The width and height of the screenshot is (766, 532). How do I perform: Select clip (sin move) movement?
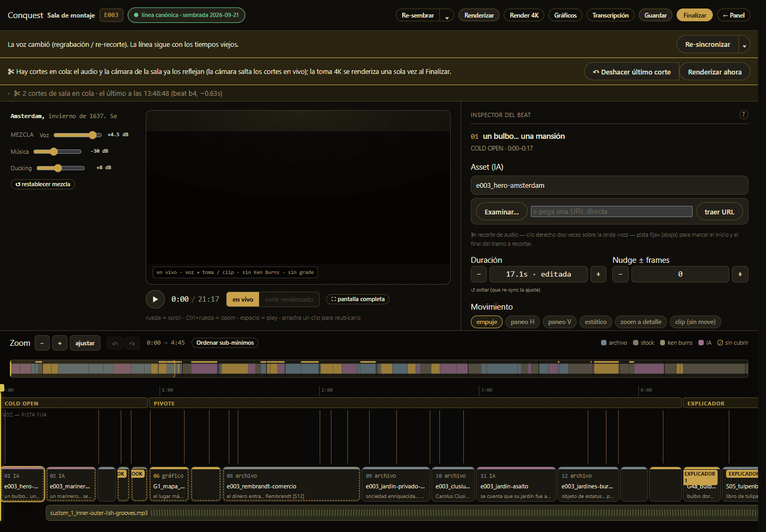coord(695,322)
